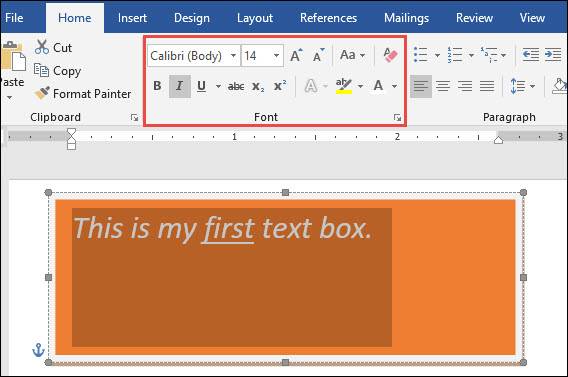Switch to the References tab
Viewport: 568px width, 377px height.
tap(328, 18)
